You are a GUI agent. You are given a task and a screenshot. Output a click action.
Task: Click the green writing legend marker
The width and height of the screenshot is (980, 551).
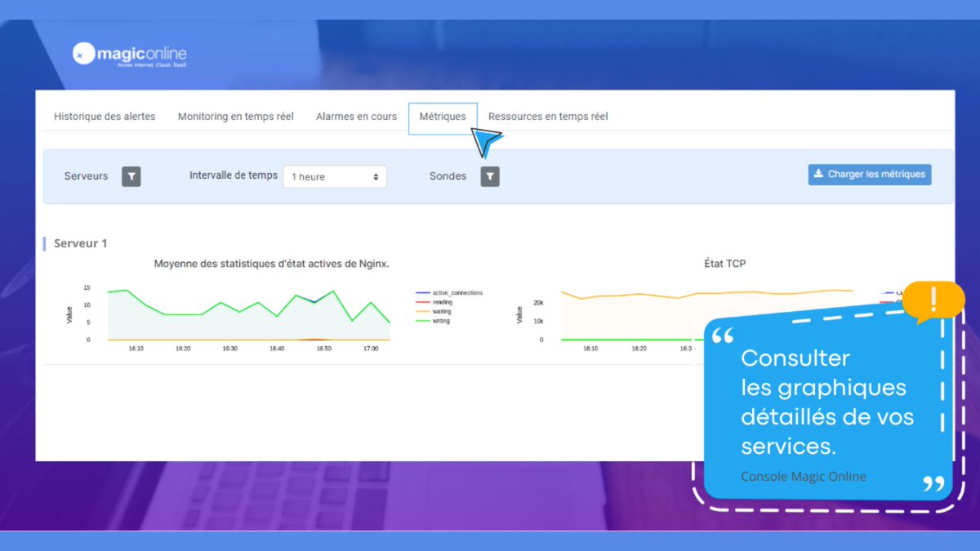coord(422,322)
